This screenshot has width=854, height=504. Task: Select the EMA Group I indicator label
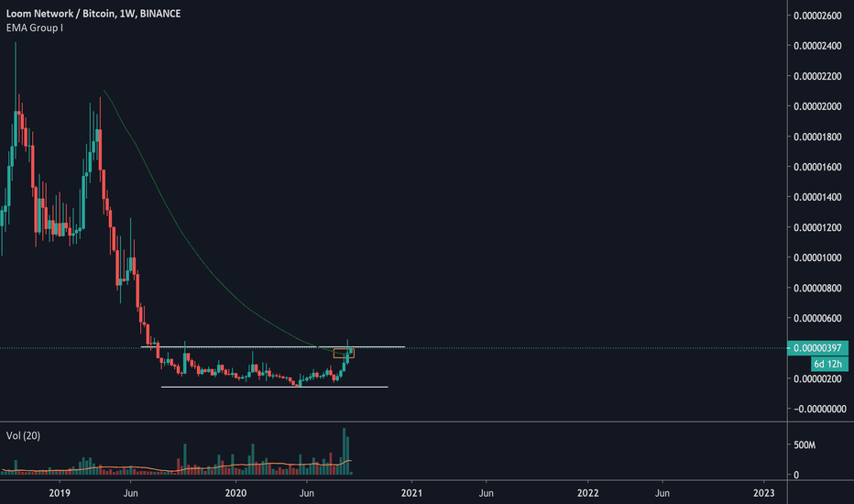(x=34, y=27)
